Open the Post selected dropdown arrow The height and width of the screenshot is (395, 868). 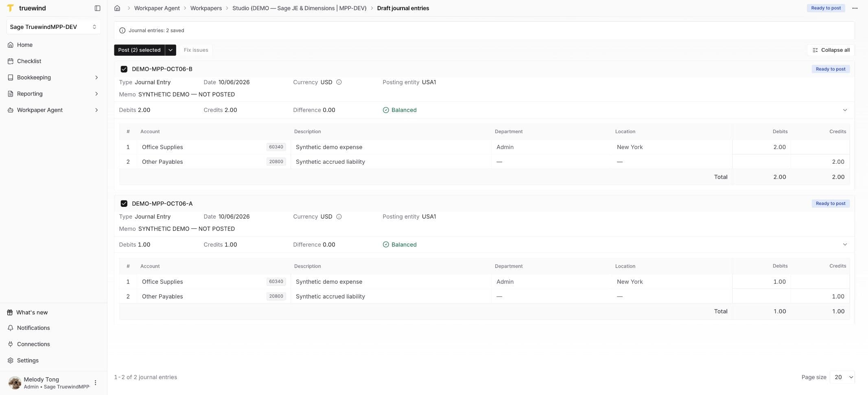tap(171, 50)
